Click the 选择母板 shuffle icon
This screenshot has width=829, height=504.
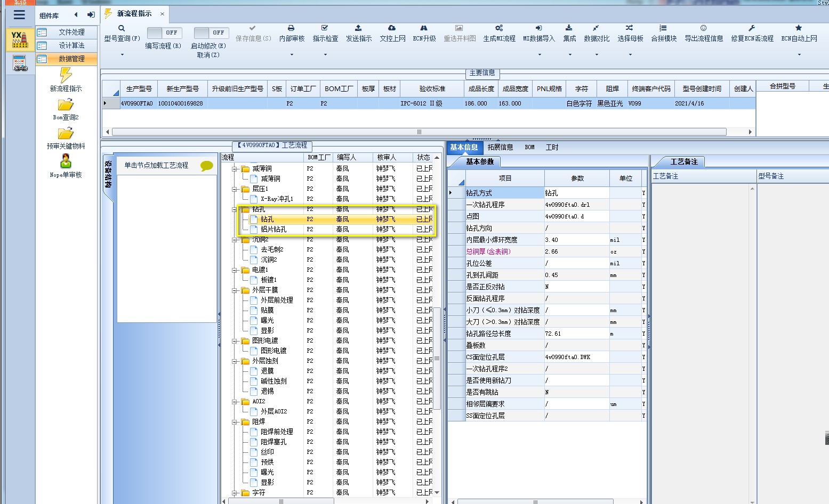(629, 28)
